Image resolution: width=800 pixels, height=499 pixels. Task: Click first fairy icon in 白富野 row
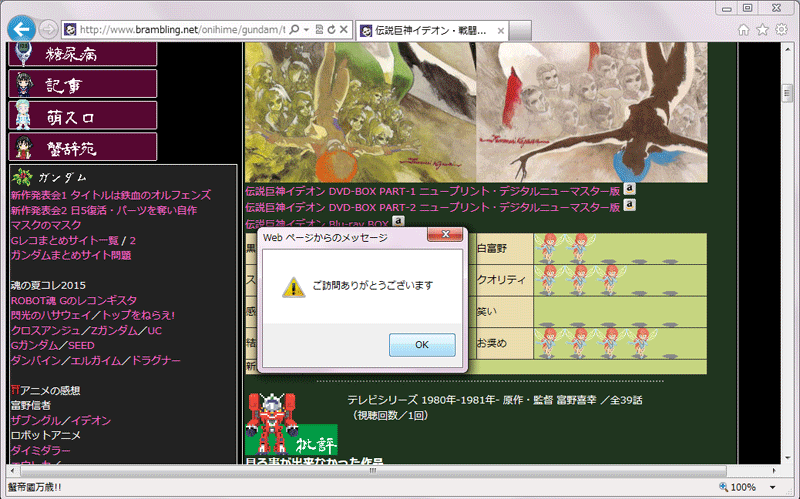click(x=548, y=248)
